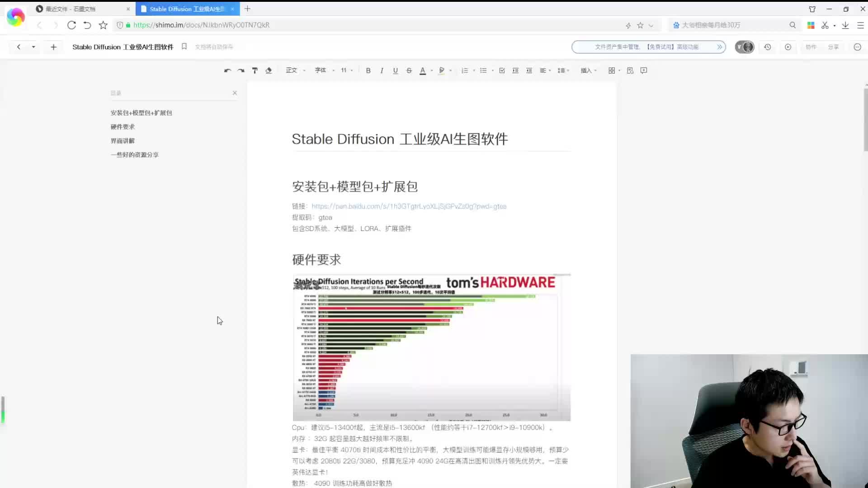Screen dimensions: 868x488
Task: Decrease paragraph indent
Action: (529, 70)
